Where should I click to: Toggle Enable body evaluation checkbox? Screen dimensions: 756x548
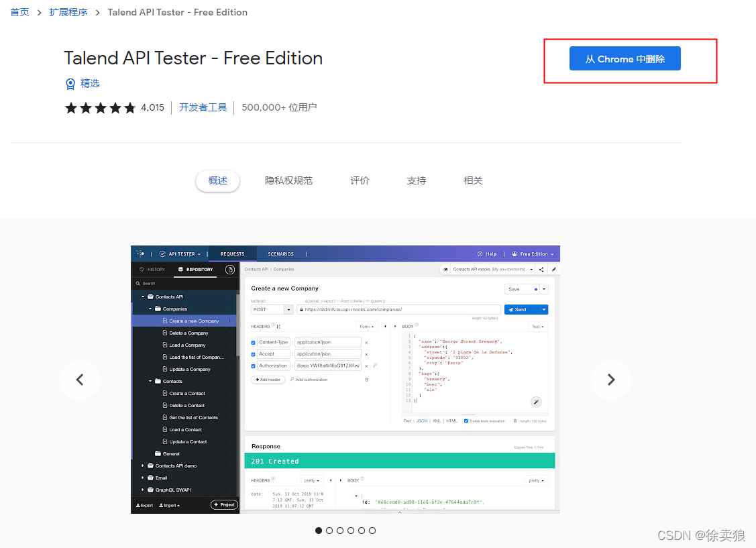click(x=466, y=421)
